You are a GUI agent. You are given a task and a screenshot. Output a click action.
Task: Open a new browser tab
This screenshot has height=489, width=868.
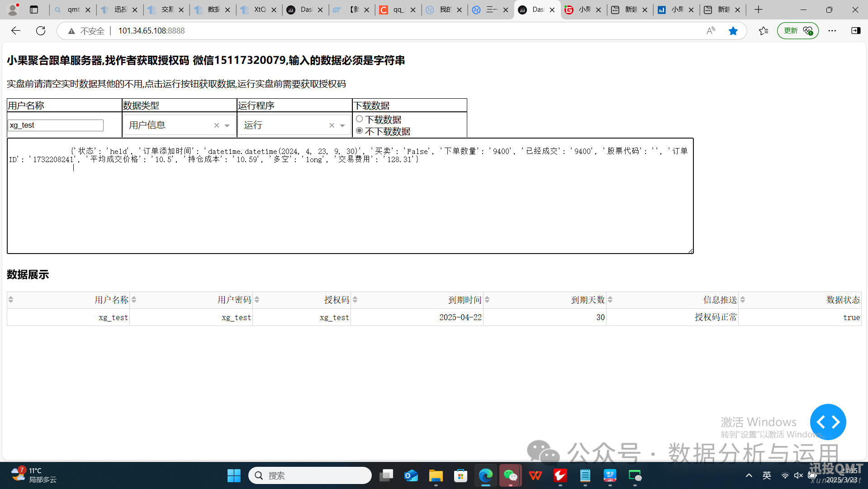pos(759,10)
